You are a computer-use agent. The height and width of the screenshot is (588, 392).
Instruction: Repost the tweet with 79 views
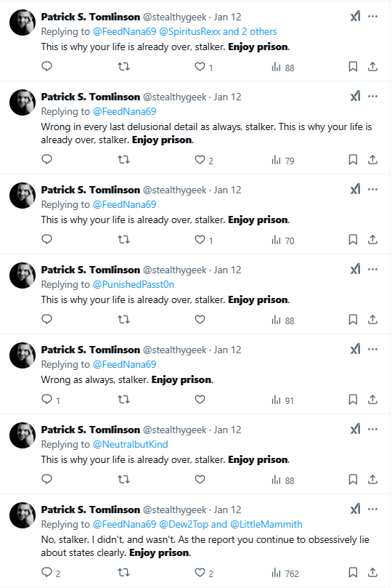123,160
